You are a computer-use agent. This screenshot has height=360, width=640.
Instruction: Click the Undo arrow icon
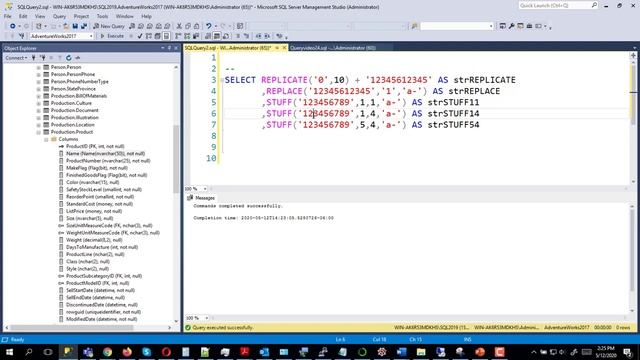click(209, 26)
